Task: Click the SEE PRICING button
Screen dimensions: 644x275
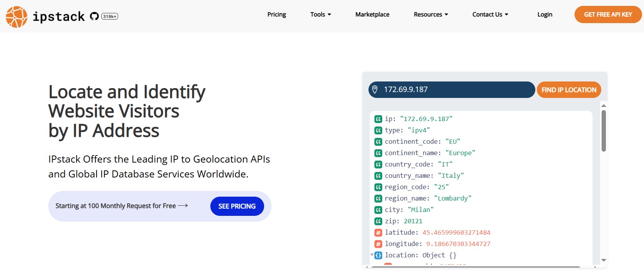Action: pos(237,206)
